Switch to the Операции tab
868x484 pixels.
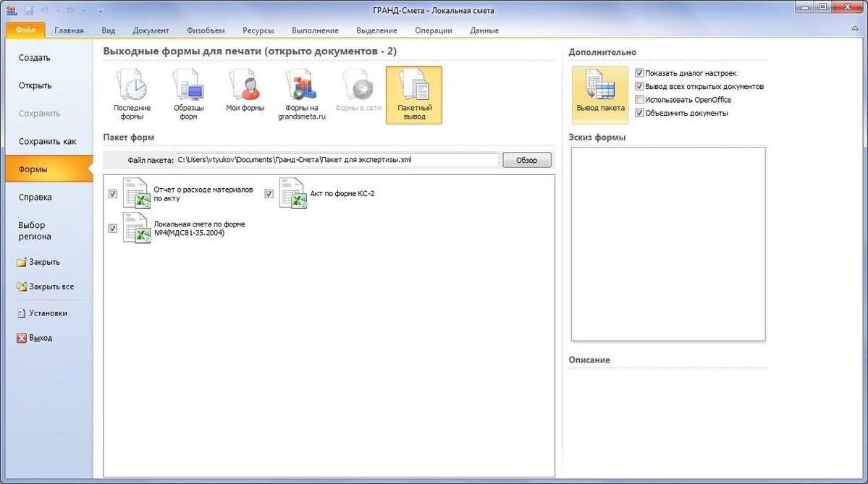click(434, 30)
